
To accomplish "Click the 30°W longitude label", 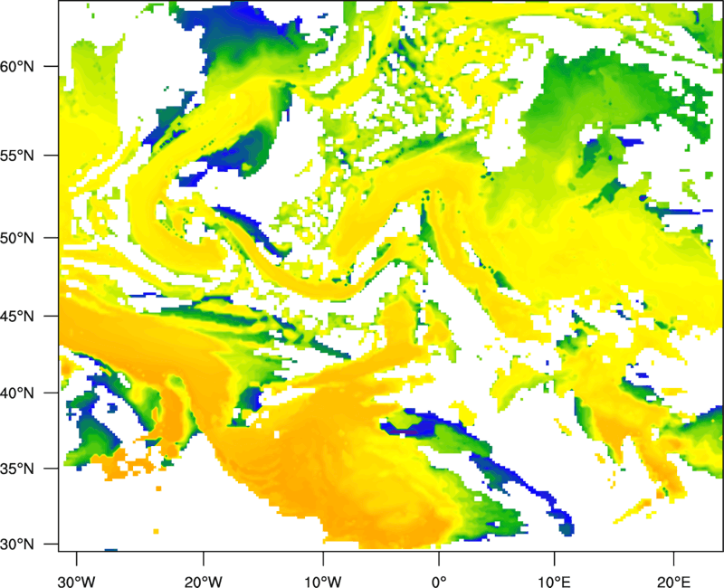I will coord(77,582).
